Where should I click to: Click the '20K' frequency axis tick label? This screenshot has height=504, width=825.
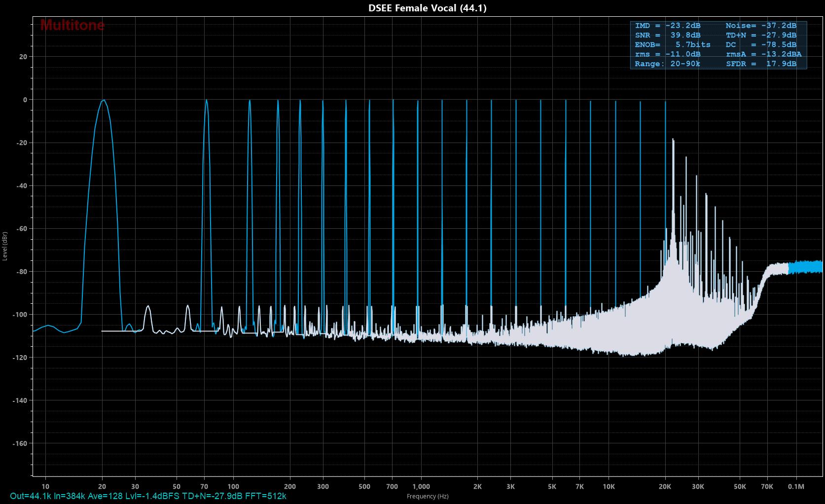click(665, 487)
